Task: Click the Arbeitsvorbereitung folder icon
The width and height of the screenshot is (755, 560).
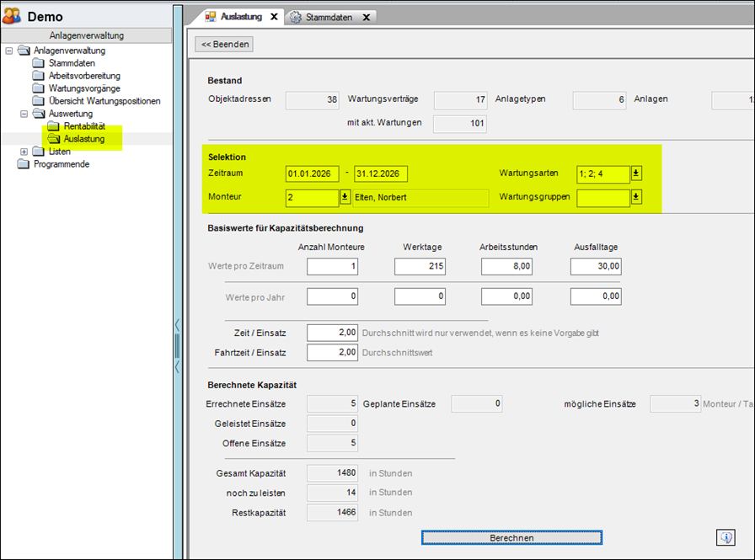Action: point(39,76)
